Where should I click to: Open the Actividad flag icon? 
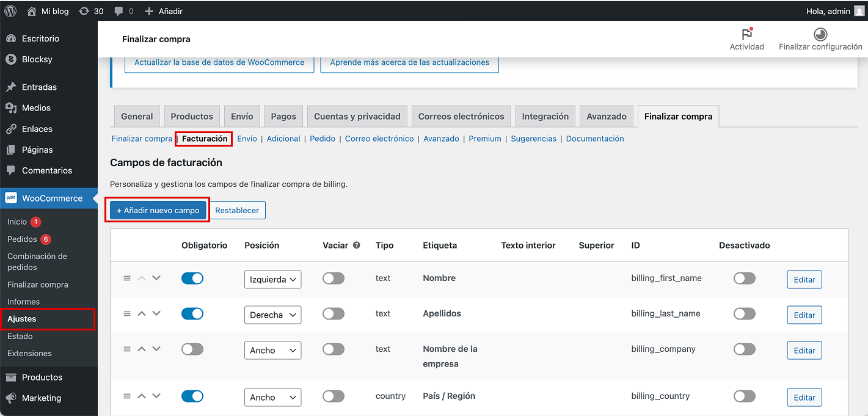[746, 34]
